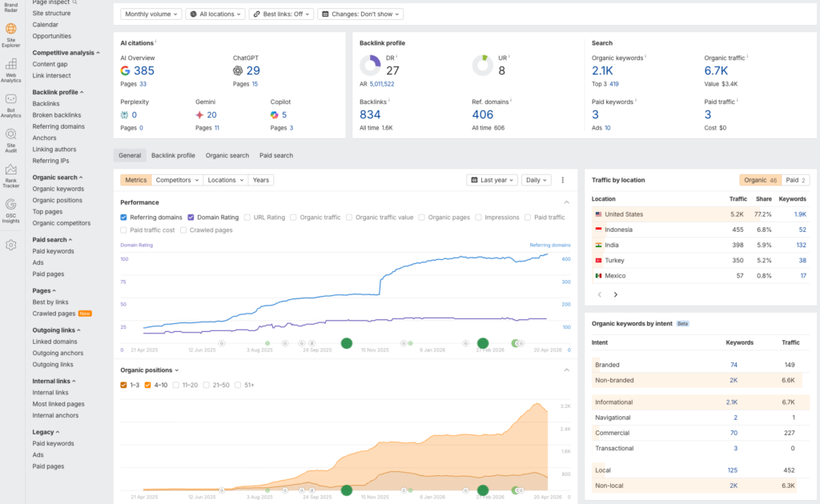Uncheck the Referring domains checkbox
The width and height of the screenshot is (820, 504).
[123, 218]
